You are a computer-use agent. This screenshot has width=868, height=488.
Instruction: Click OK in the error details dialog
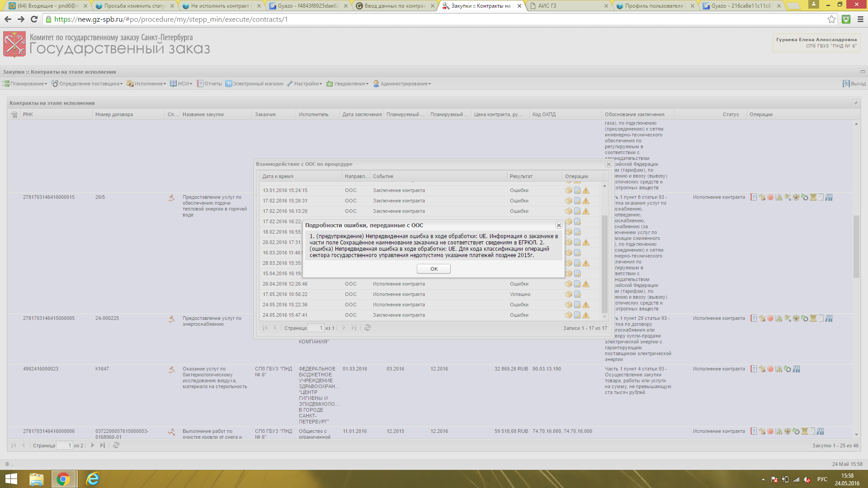tap(434, 269)
